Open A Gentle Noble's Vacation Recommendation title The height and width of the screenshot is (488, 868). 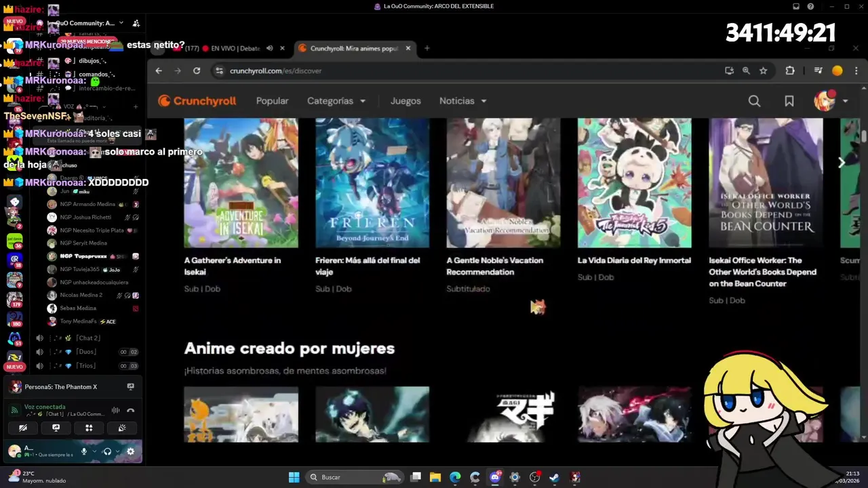click(x=495, y=266)
